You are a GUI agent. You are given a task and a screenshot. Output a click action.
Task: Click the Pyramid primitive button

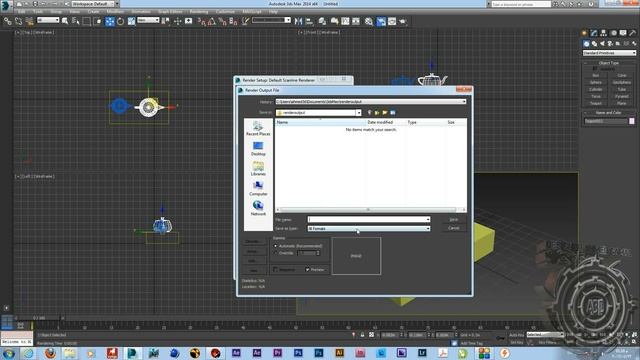click(x=622, y=96)
